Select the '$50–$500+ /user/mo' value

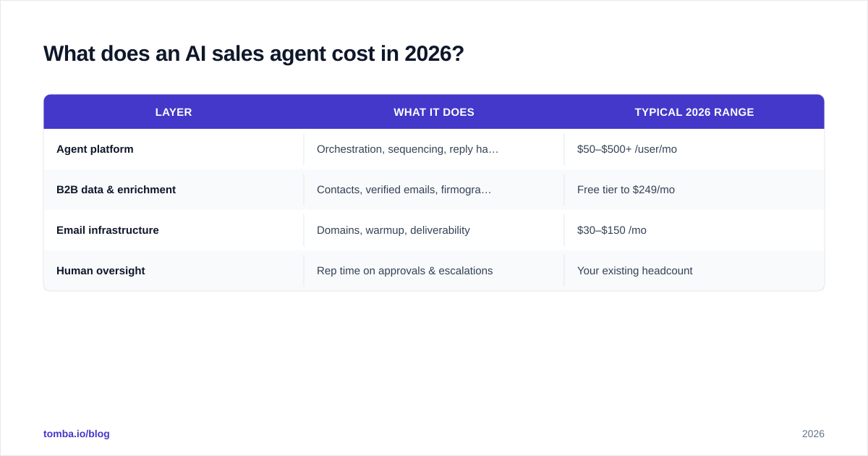click(627, 149)
